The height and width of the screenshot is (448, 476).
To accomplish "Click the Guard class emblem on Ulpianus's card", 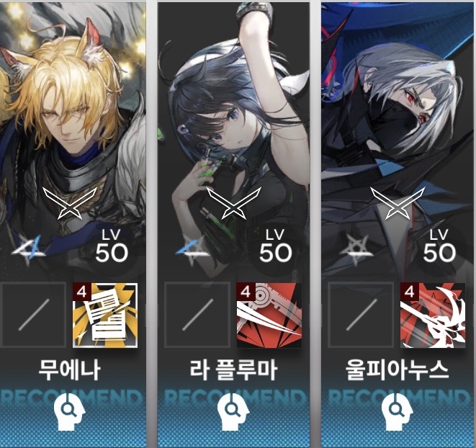I will (398, 202).
